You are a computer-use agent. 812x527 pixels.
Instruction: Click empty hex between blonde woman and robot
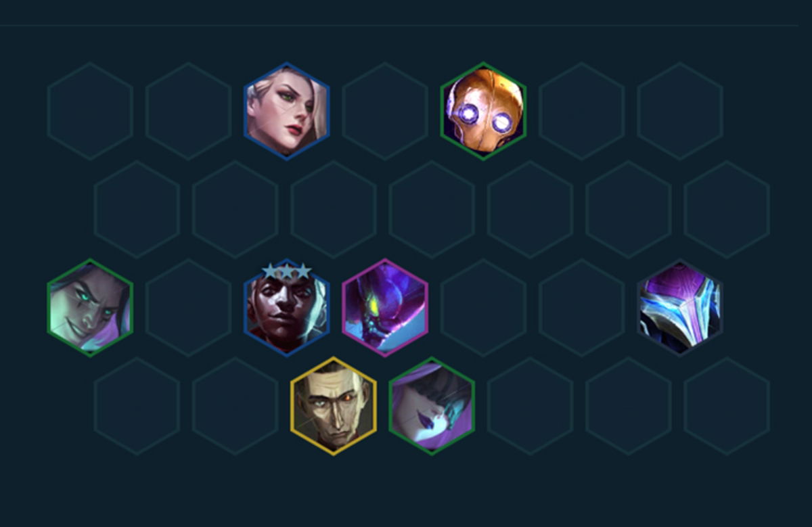tap(385, 111)
